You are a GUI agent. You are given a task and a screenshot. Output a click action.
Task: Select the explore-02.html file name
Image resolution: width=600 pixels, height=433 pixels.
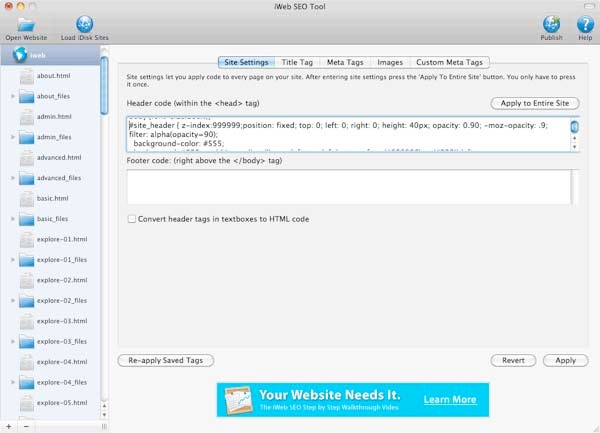pos(62,280)
